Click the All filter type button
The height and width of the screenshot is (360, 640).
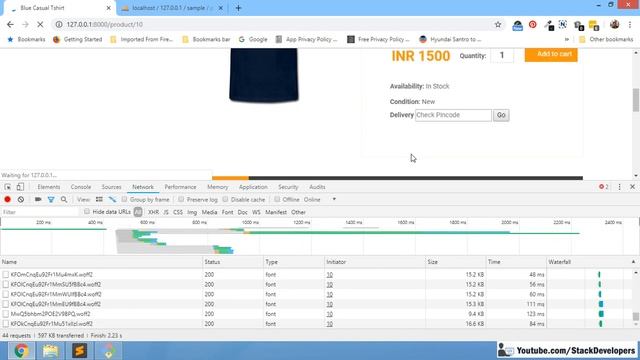138,212
